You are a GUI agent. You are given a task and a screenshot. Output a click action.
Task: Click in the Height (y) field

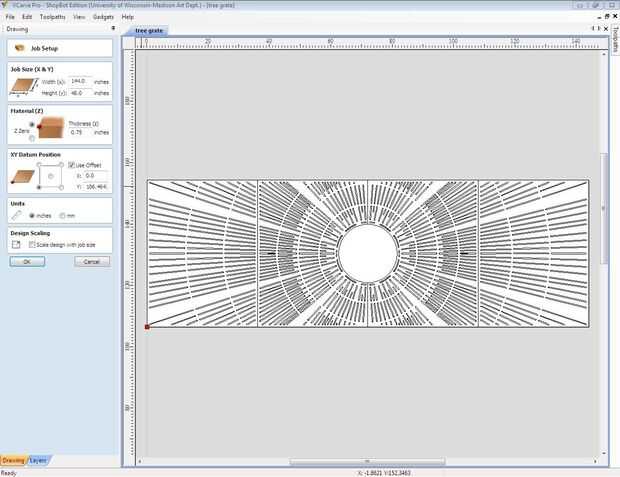(x=81, y=93)
